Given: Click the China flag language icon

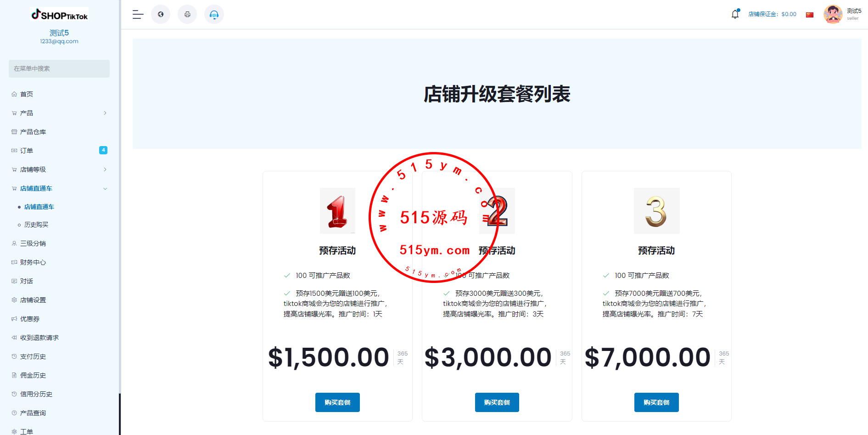Looking at the screenshot, I should coord(810,15).
